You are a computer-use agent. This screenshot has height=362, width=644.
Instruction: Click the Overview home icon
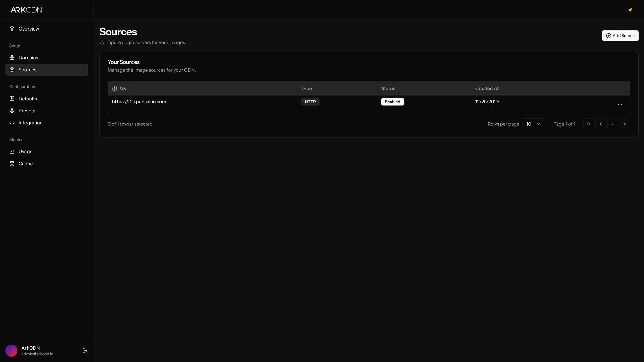pos(12,29)
